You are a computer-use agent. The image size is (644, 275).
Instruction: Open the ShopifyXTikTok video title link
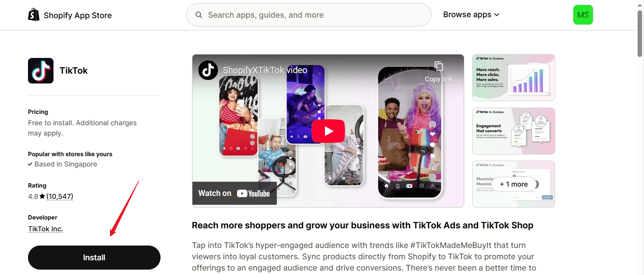[265, 70]
